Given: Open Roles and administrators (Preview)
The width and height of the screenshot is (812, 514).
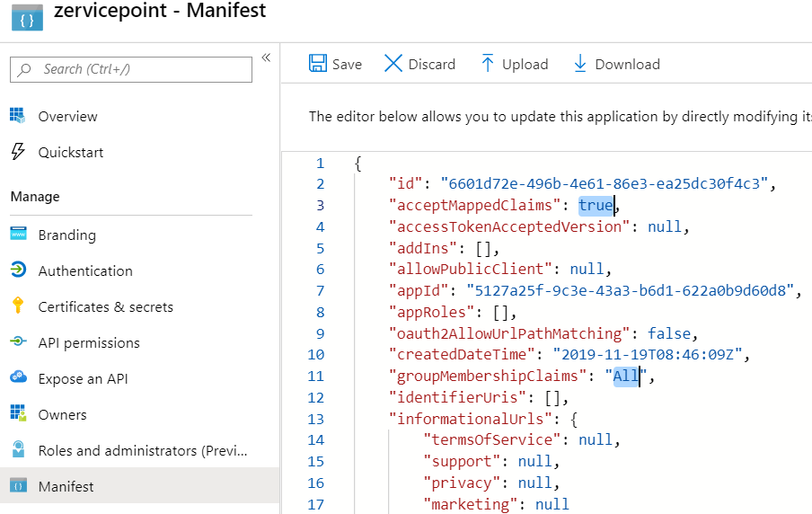Looking at the screenshot, I should point(144,450).
